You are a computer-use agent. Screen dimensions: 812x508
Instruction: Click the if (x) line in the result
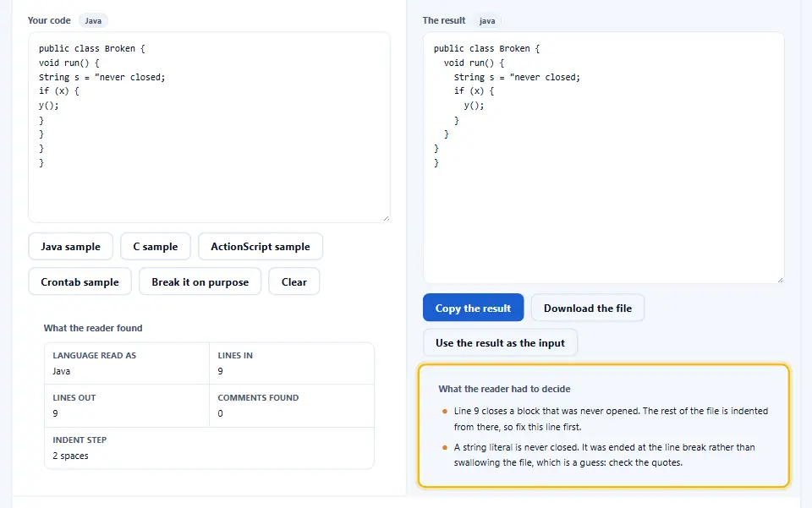474,91
